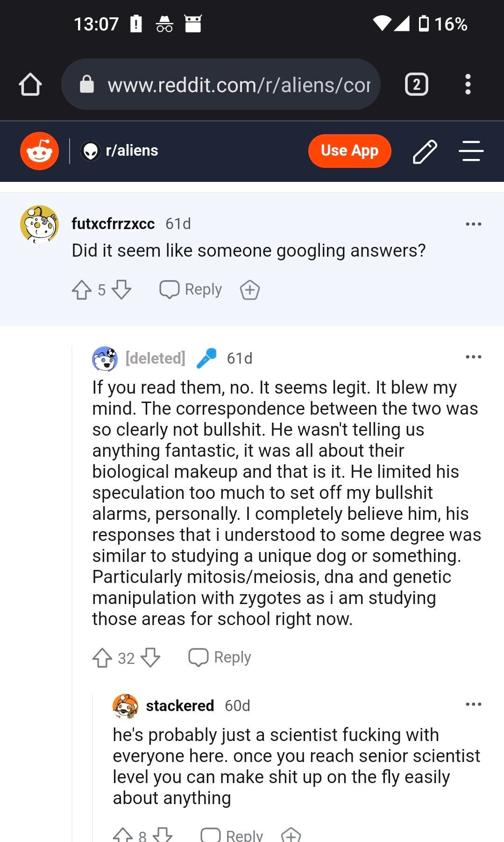Tap the Reddit logo icon

[x=39, y=151]
